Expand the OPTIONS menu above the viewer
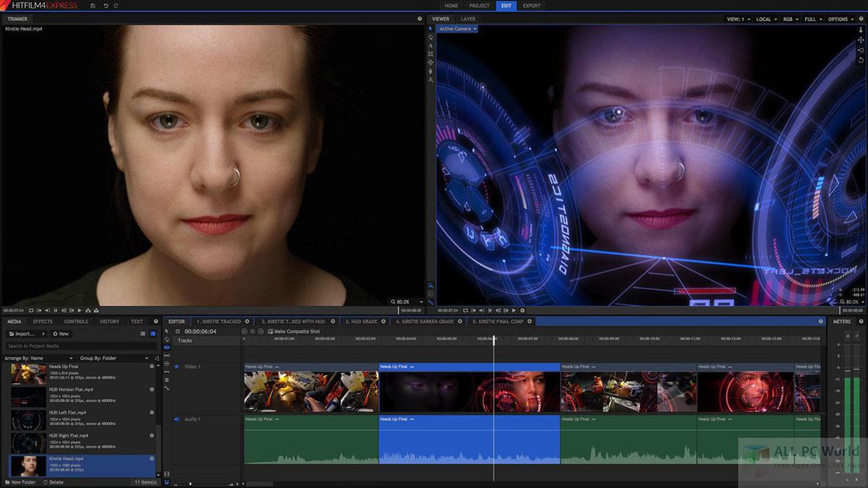Viewport: 868px width, 488px height. click(838, 20)
